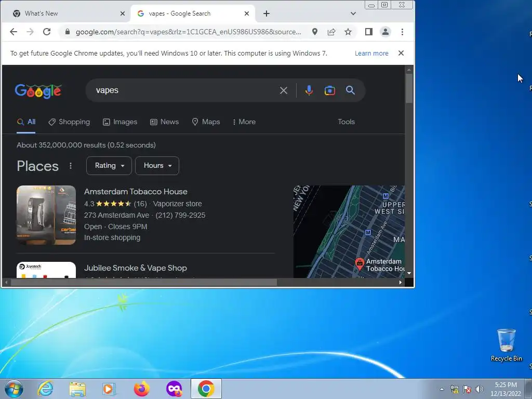Click the forward navigation arrow
This screenshot has height=399, width=532.
point(30,32)
